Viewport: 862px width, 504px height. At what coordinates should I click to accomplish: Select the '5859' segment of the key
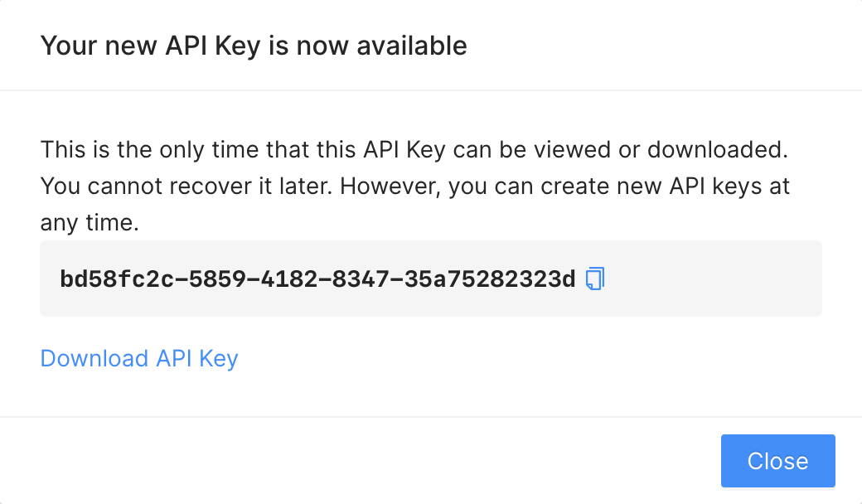pos(217,279)
